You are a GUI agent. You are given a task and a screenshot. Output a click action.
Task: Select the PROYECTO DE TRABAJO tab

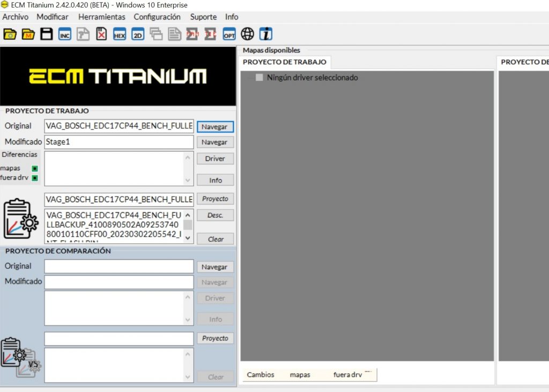coord(284,62)
